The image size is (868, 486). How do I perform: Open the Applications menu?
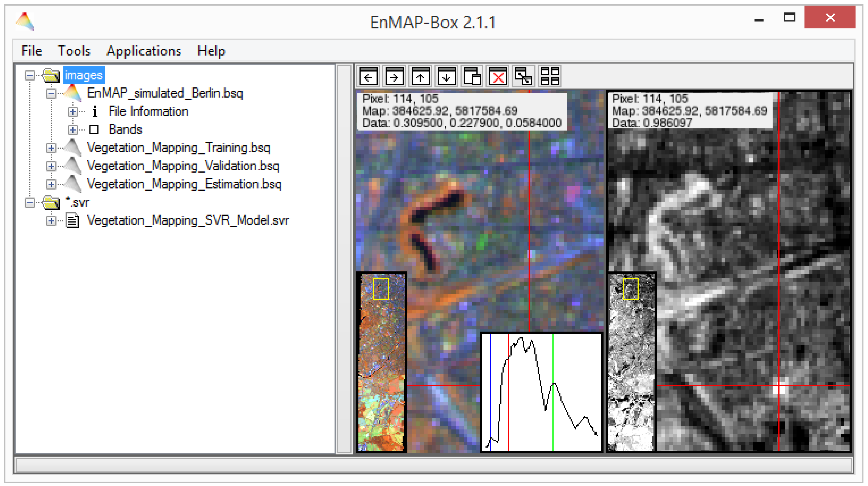pyautogui.click(x=144, y=51)
